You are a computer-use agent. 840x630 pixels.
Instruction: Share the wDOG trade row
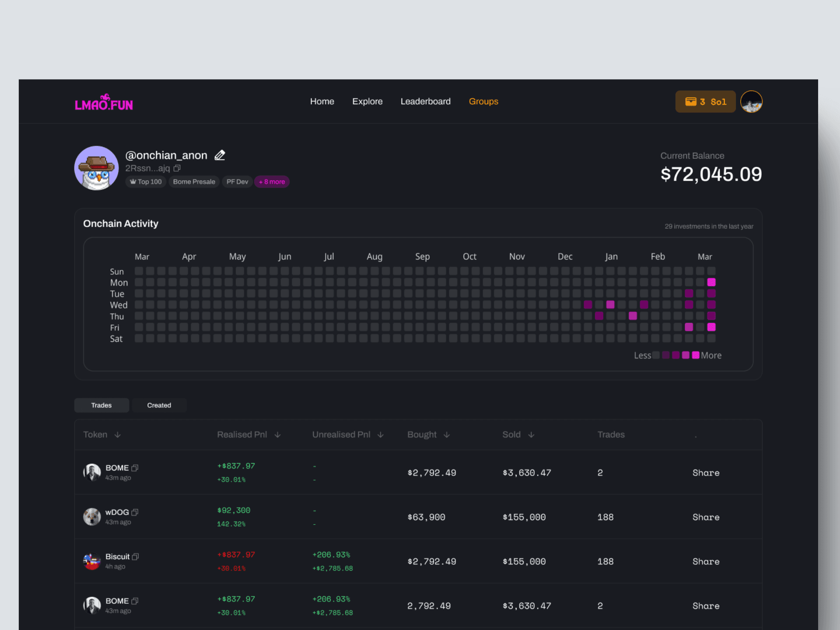point(706,517)
